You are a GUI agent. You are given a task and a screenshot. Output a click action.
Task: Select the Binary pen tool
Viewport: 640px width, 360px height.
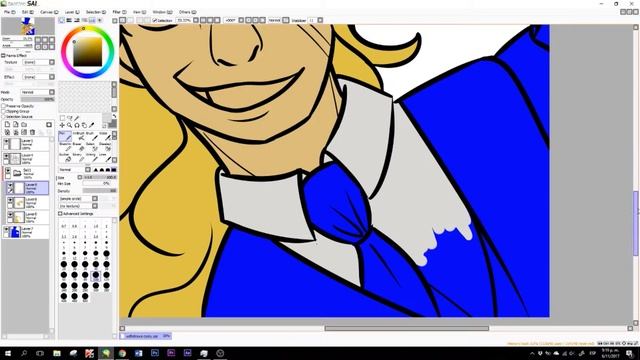click(78, 157)
